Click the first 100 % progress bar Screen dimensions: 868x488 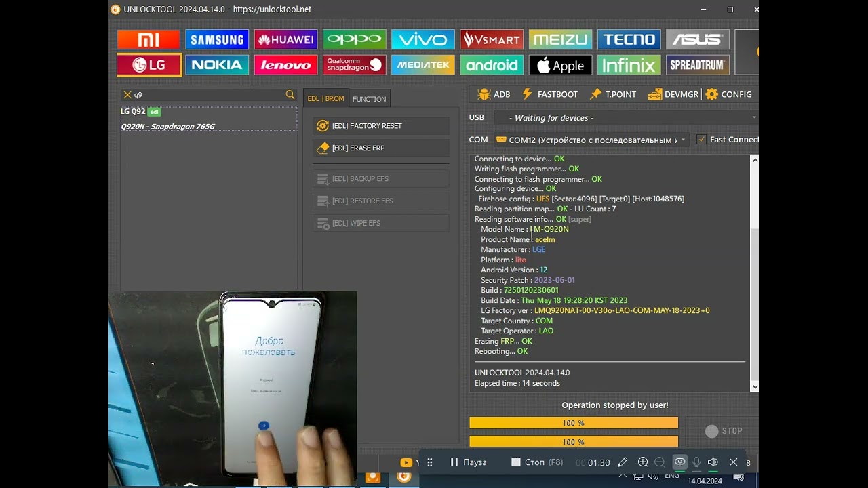(x=574, y=423)
